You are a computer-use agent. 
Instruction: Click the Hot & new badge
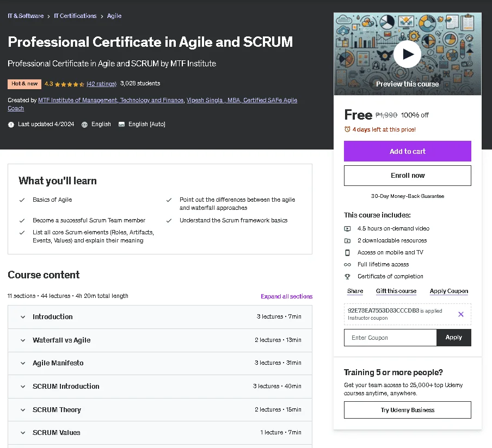[x=24, y=84]
